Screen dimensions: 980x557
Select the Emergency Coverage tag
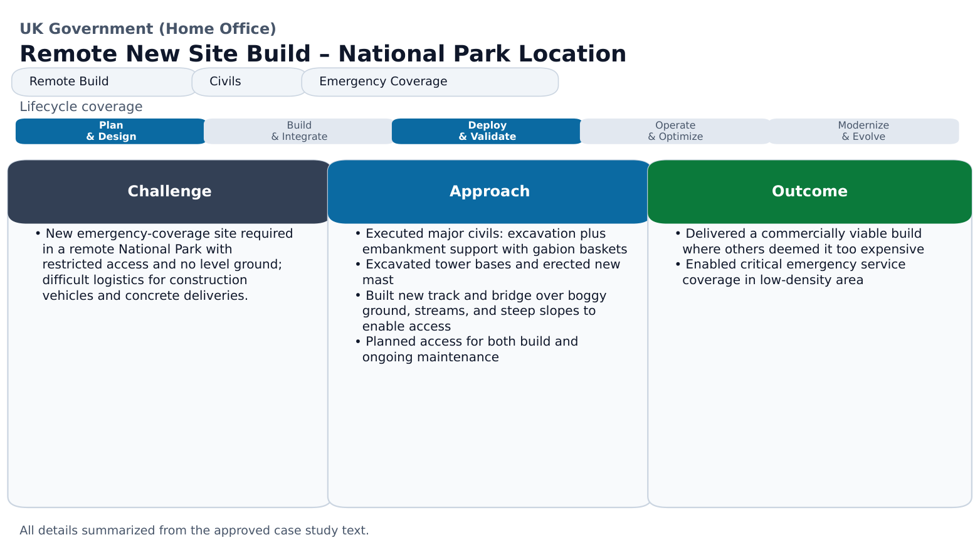tap(383, 82)
